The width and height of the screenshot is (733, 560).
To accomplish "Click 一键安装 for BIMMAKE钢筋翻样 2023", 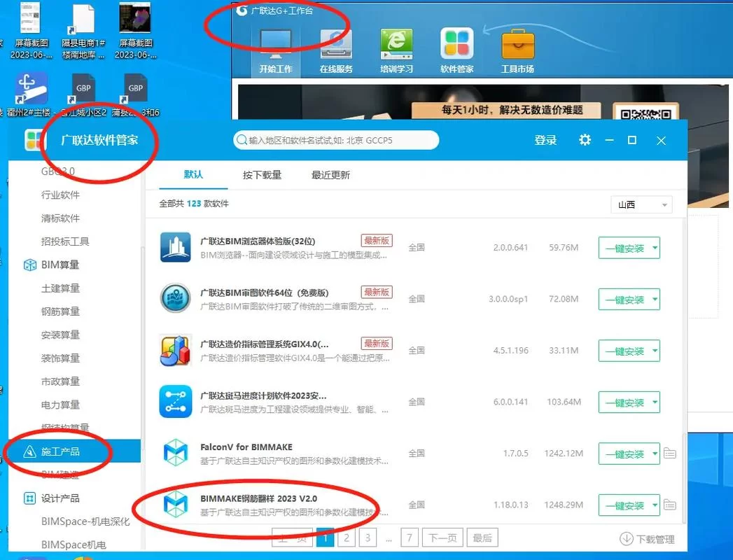I will coord(624,505).
